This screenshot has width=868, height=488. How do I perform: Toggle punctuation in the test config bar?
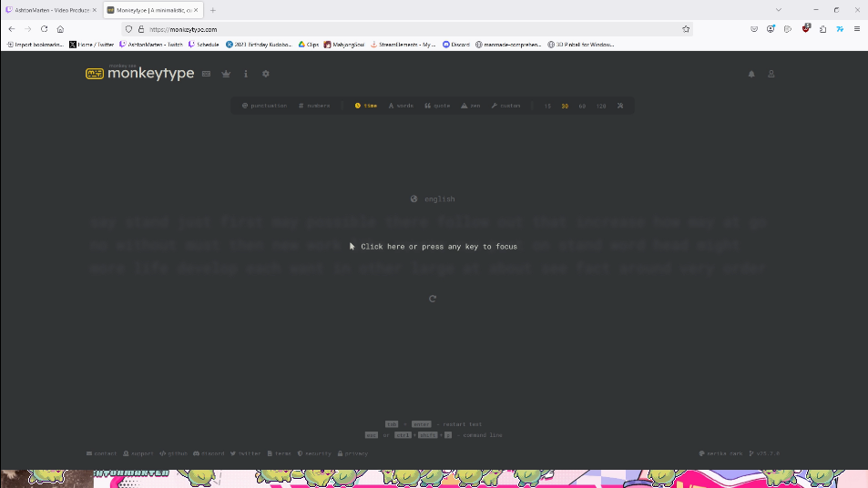point(265,106)
